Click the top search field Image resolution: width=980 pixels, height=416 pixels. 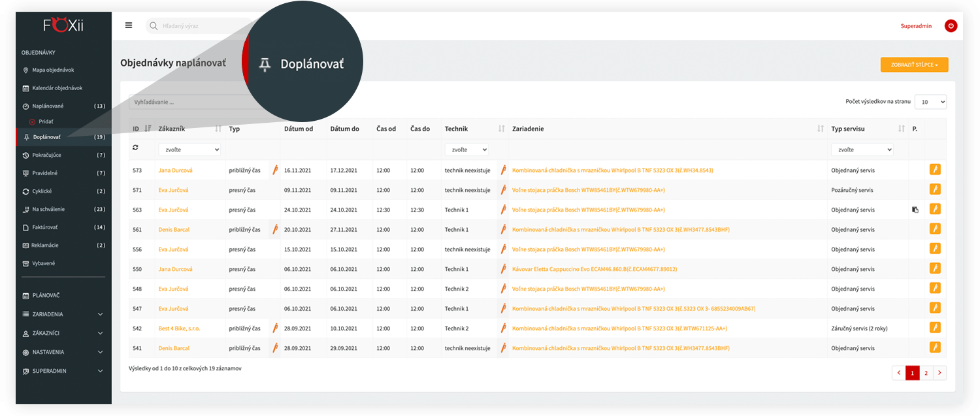pos(203,26)
